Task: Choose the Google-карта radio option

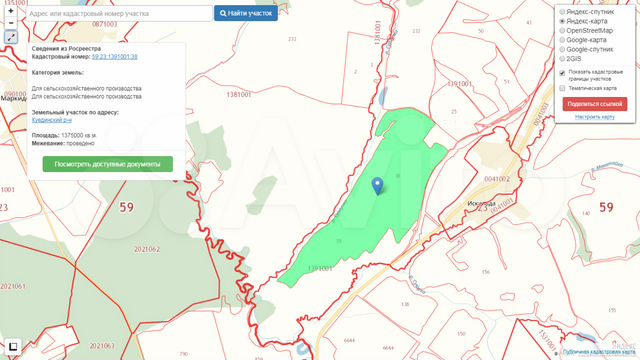Action: (562, 40)
